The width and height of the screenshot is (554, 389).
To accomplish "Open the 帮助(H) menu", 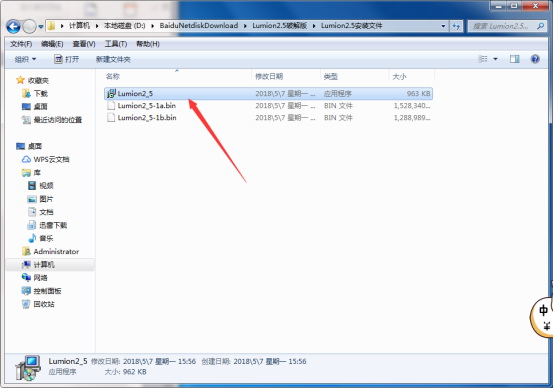I will tap(148, 44).
